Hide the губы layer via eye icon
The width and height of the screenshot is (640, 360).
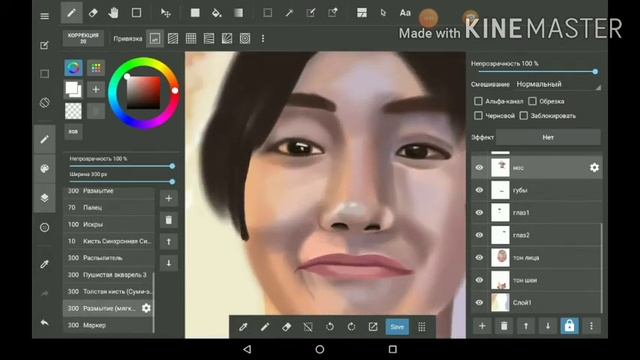[x=479, y=190]
